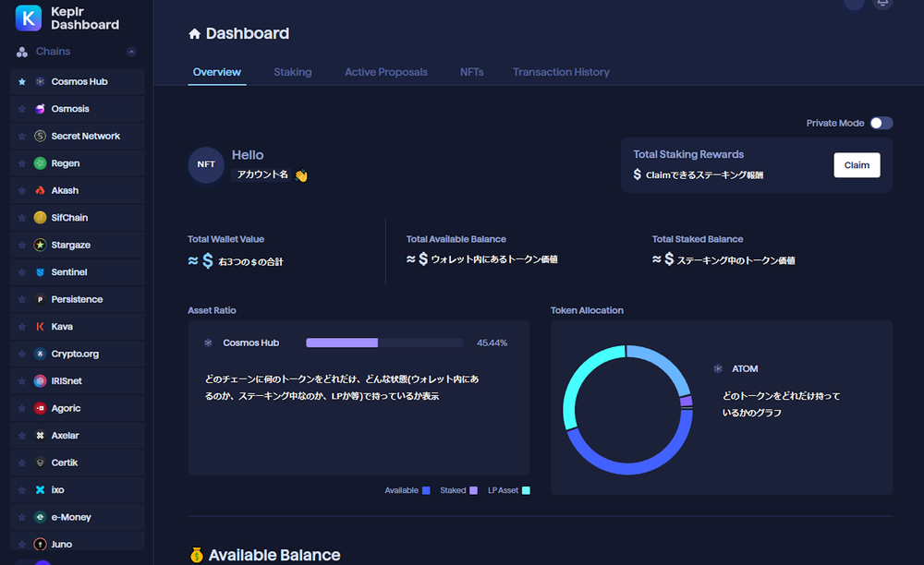
Task: Select the Stargaze chain icon
Action: pyautogui.click(x=40, y=245)
